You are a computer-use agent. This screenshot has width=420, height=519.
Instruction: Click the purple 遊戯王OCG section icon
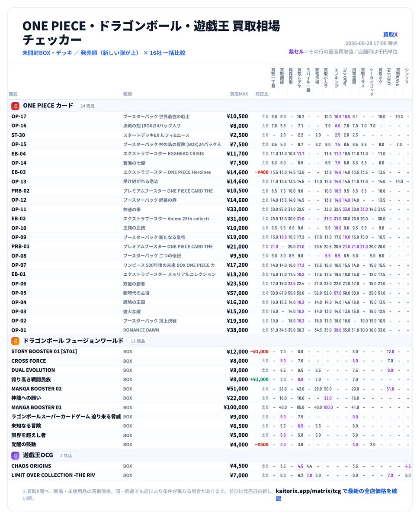(15, 455)
